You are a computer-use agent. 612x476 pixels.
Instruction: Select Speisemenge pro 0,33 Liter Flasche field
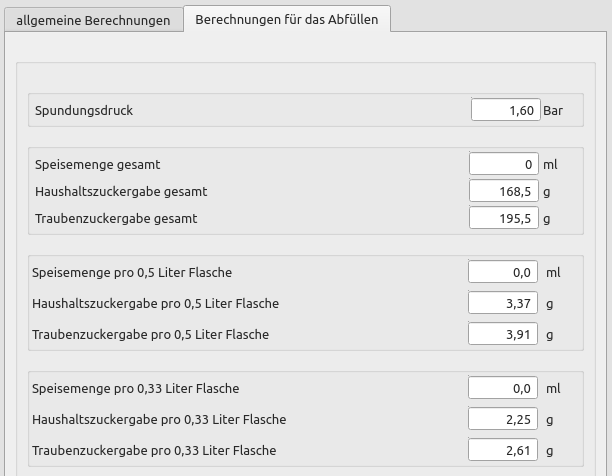[x=503, y=388]
